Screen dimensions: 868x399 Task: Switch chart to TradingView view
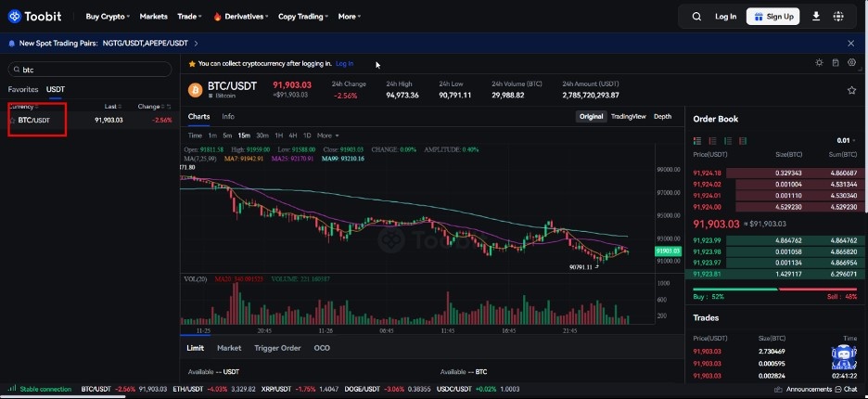click(629, 116)
